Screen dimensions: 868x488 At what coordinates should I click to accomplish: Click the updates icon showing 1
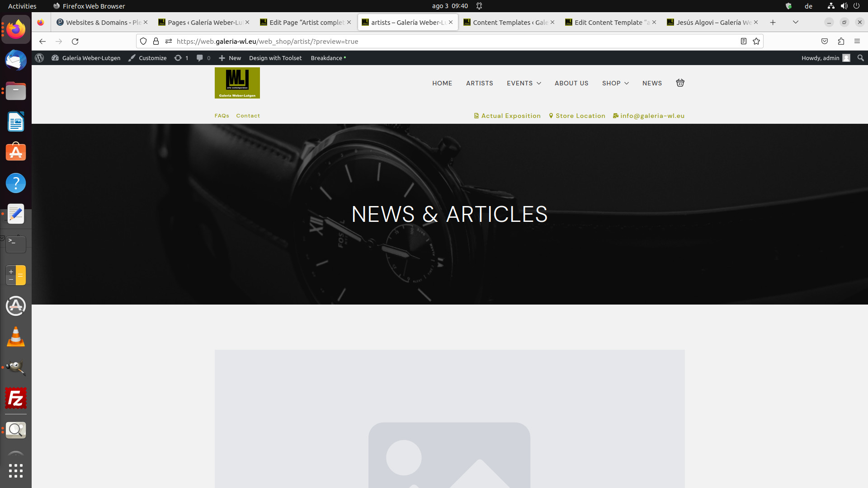[181, 58]
